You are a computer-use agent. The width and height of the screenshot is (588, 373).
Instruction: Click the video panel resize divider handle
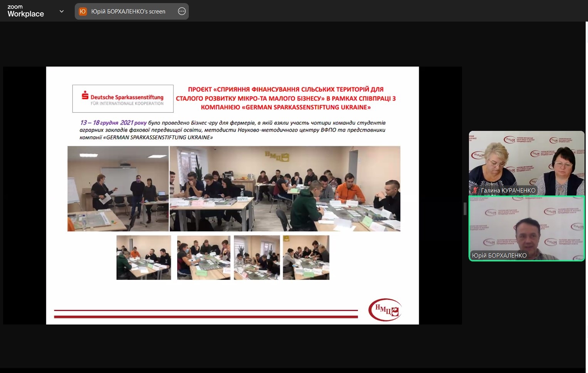click(x=465, y=209)
